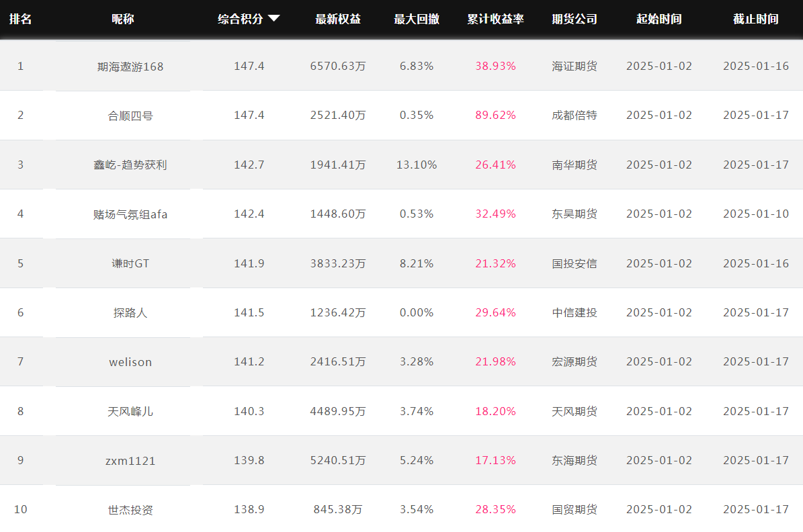Click score 142.4 for 赌场气氛组afa
The image size is (803, 532).
tap(249, 214)
